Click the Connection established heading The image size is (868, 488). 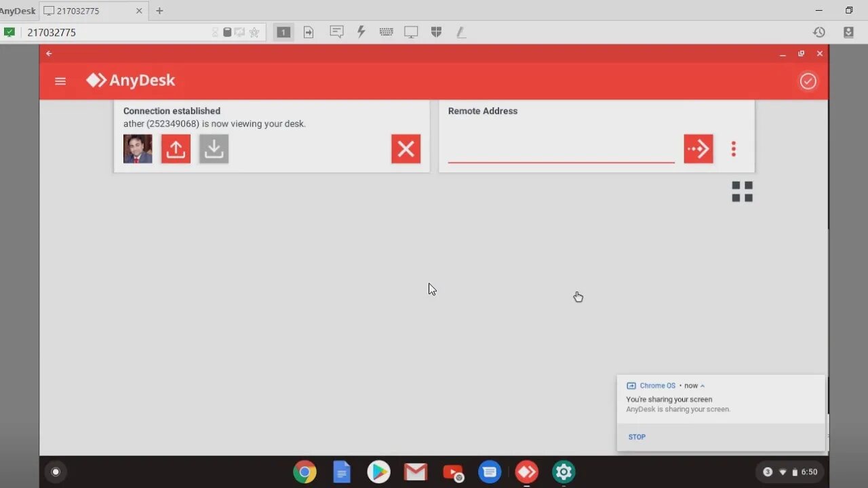tap(172, 111)
